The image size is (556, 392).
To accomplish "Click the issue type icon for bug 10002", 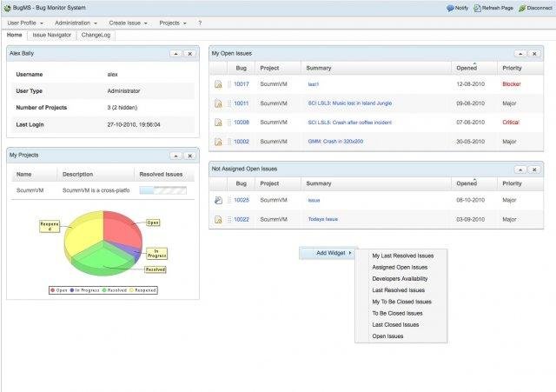I will pyautogui.click(x=218, y=142).
